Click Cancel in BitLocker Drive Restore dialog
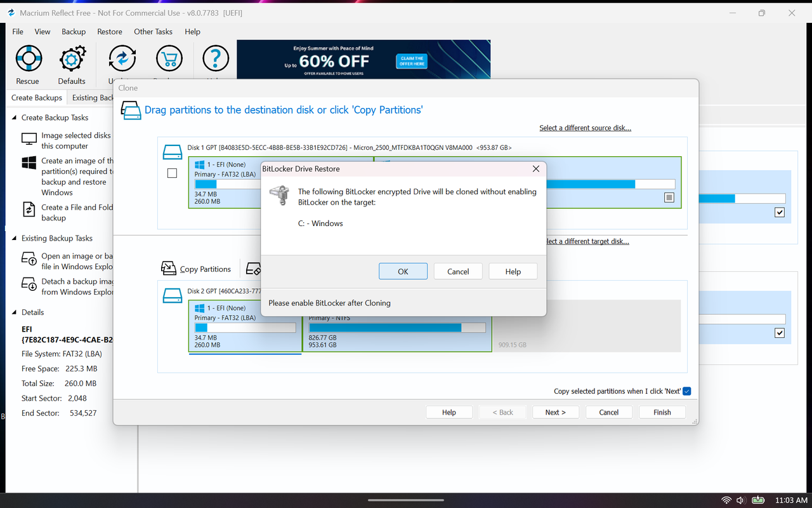Viewport: 812px width, 508px height. (458, 271)
